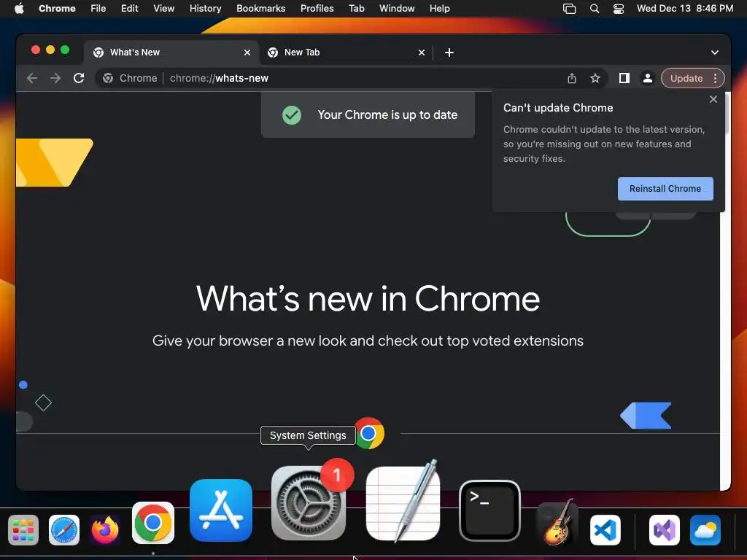Open the File menu
This screenshot has width=747, height=560.
(98, 9)
